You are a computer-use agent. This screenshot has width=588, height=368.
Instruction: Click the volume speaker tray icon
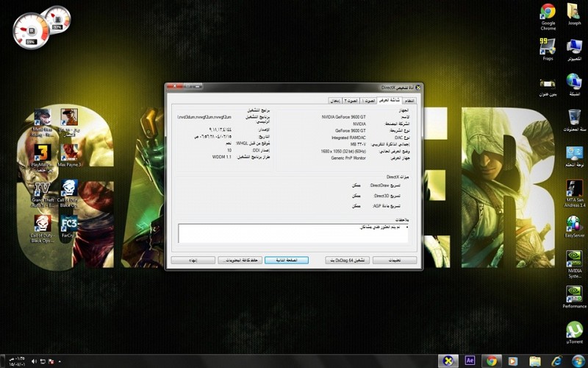click(34, 361)
